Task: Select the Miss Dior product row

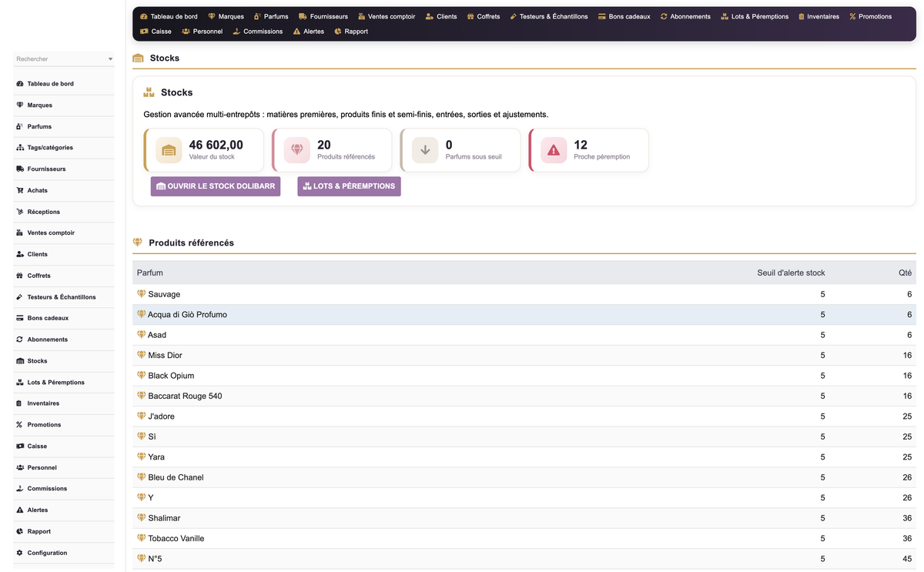Action: click(x=524, y=355)
